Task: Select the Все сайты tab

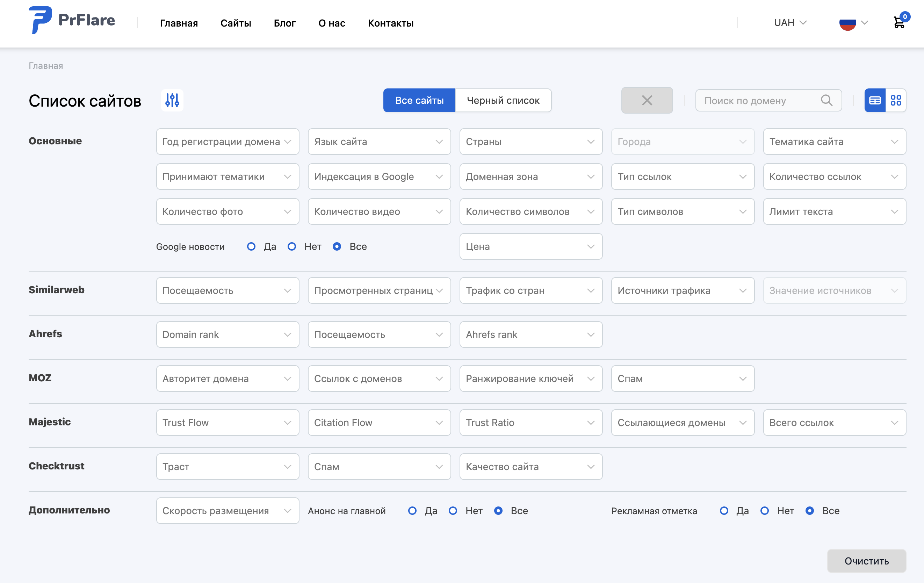Action: (419, 101)
